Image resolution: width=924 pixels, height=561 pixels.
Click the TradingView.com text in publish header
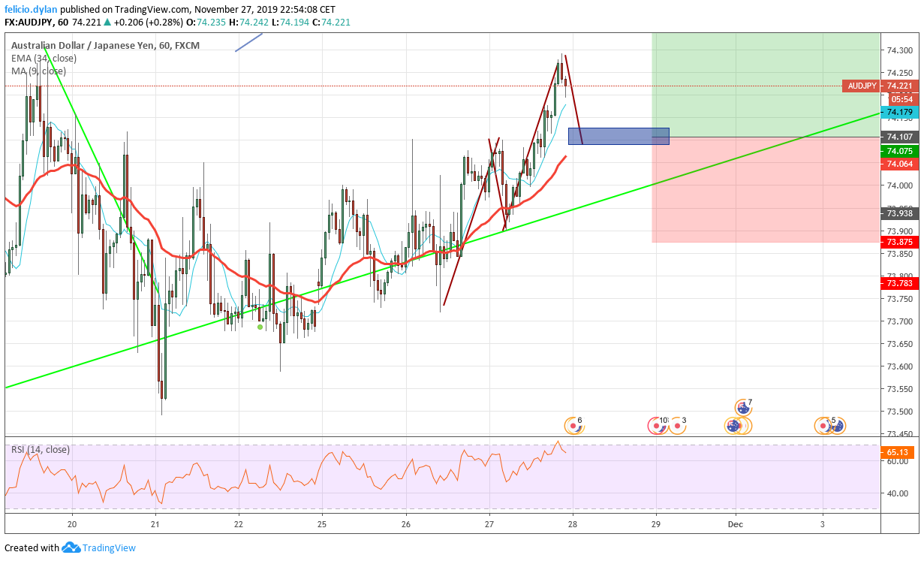click(152, 10)
